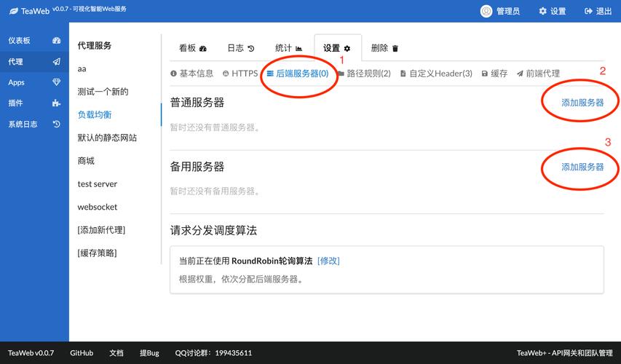Click the info icon beside 基本信息
The width and height of the screenshot is (621, 364).
[173, 74]
